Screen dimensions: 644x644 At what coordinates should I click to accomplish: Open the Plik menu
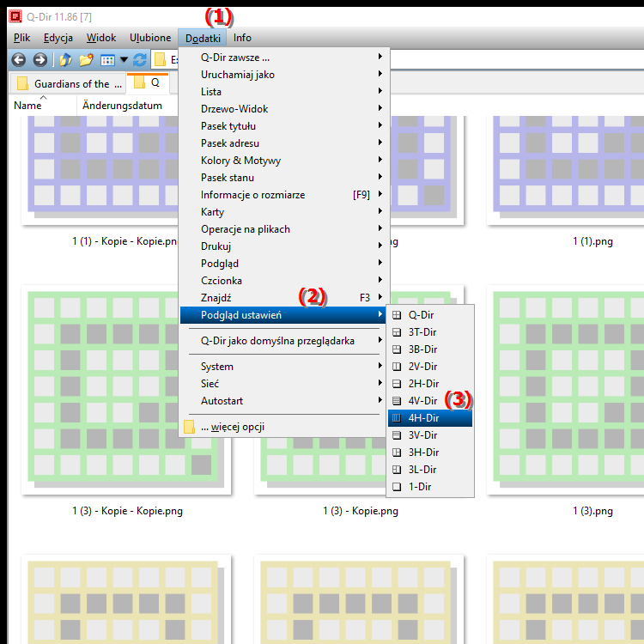point(21,38)
